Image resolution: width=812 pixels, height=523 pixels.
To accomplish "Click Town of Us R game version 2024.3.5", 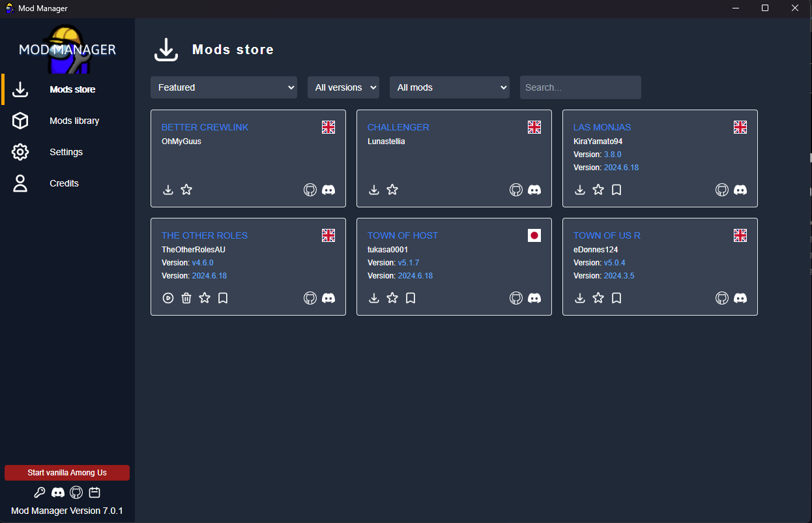I will [x=619, y=276].
